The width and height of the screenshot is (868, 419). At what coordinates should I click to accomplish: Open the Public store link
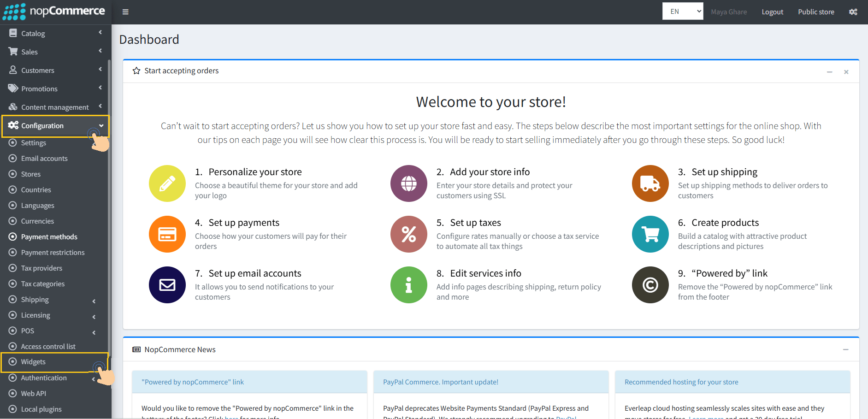click(x=816, y=12)
